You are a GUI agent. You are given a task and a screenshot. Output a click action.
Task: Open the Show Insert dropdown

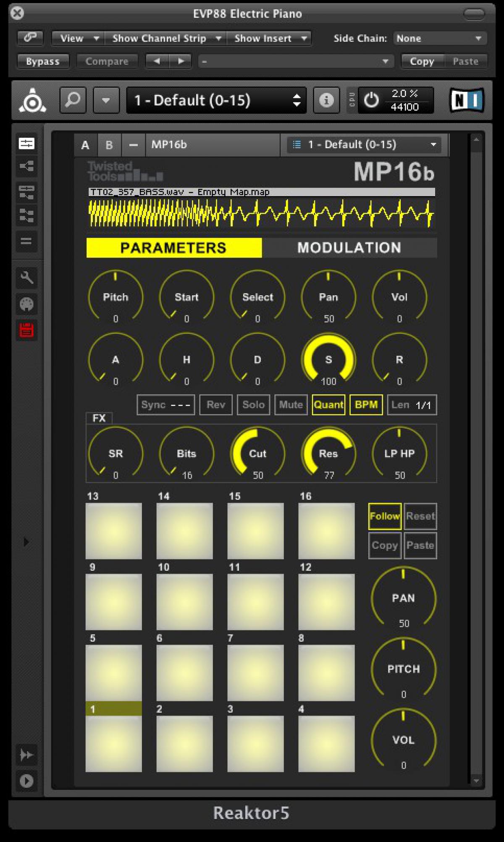(269, 38)
